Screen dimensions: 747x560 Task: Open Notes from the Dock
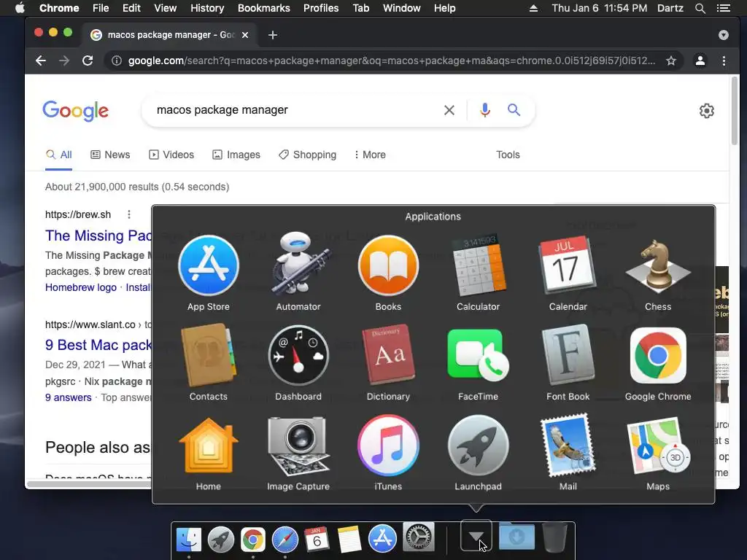pos(349,539)
